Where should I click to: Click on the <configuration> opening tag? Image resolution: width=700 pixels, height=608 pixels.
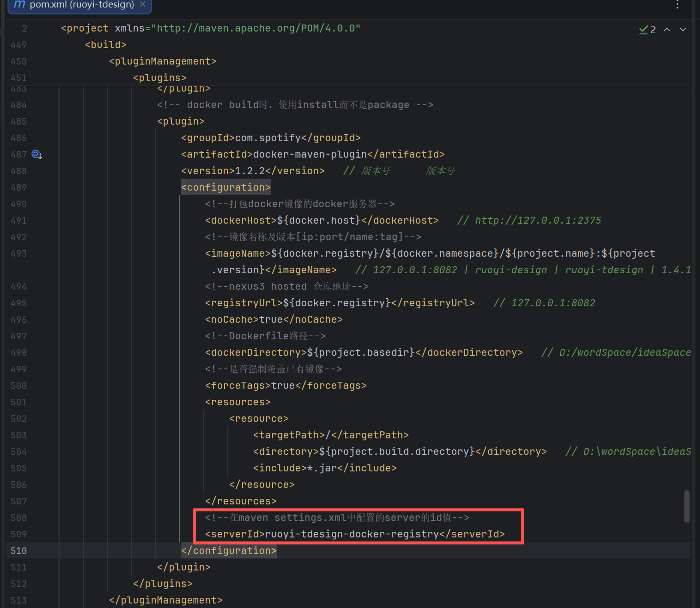coord(226,187)
